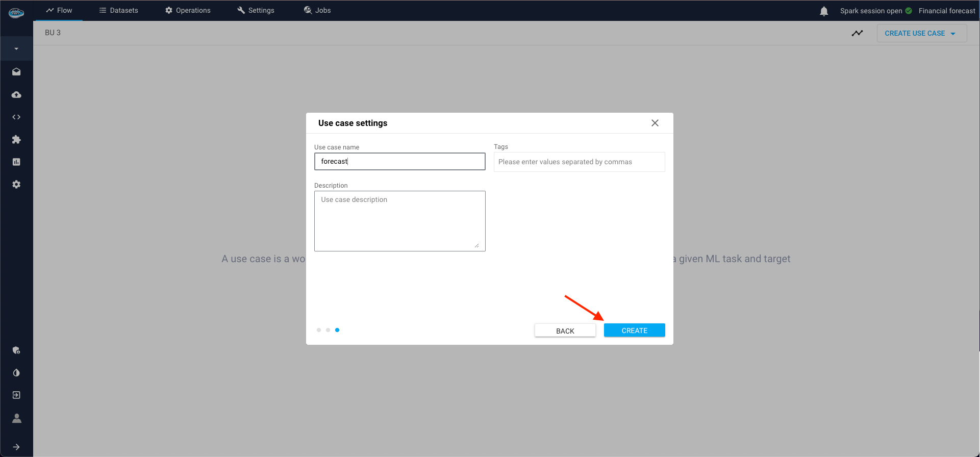Screen dimensions: 980x457
Task: Click the logout icon in sidebar
Action: pos(16,395)
